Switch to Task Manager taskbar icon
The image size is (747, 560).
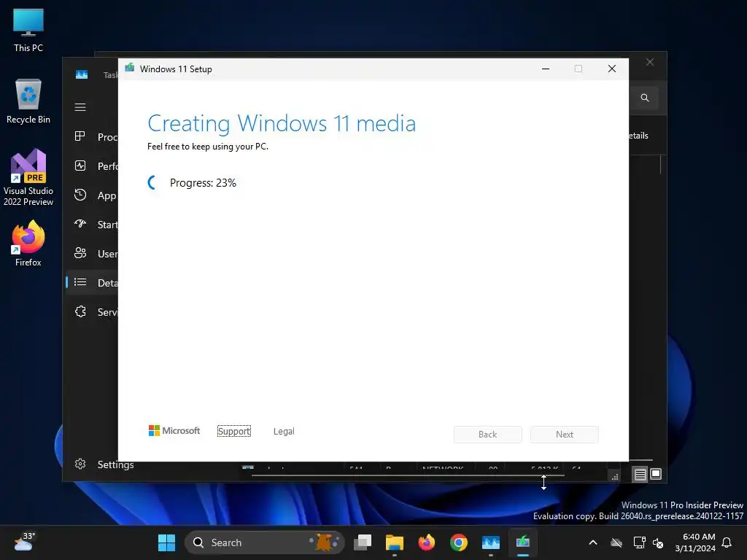click(x=491, y=542)
